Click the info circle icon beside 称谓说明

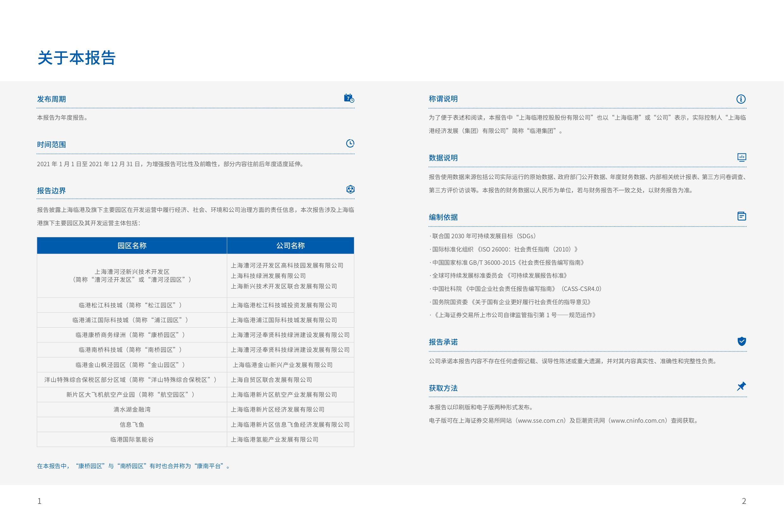pyautogui.click(x=741, y=99)
